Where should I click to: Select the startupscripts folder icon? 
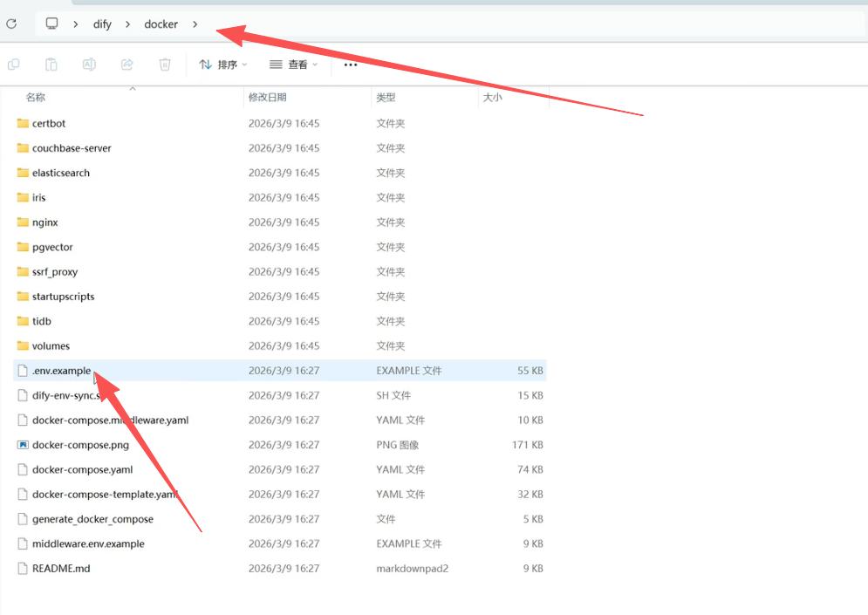(23, 296)
